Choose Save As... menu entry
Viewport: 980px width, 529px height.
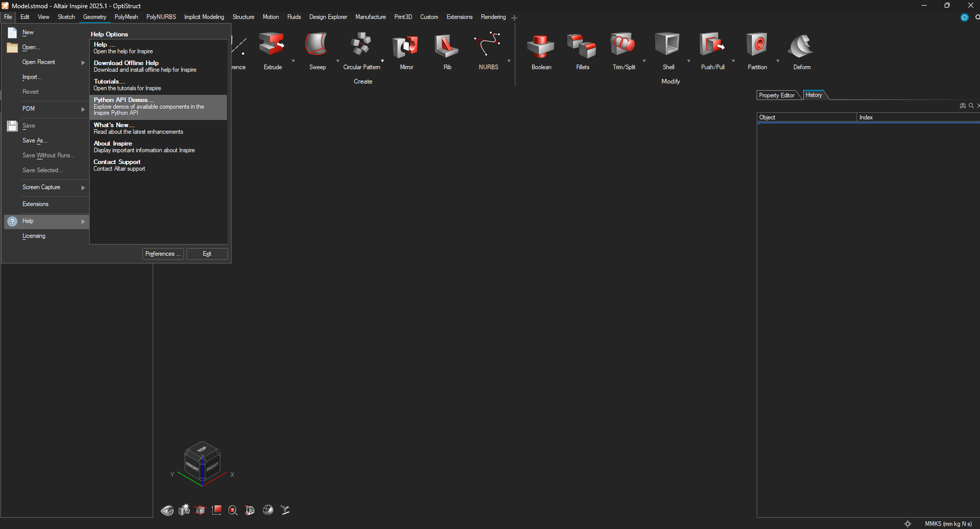46,140
